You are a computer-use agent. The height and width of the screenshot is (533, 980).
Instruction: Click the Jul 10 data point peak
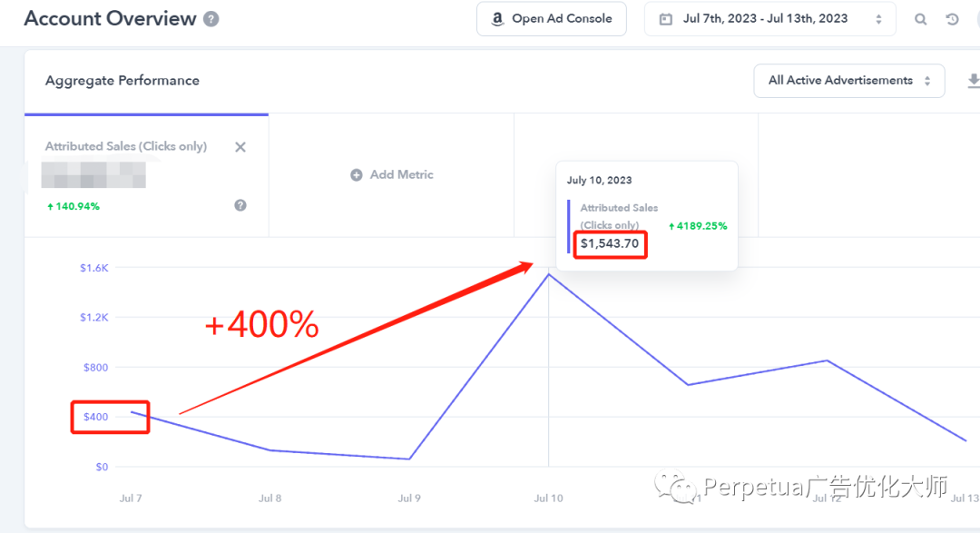[548, 274]
